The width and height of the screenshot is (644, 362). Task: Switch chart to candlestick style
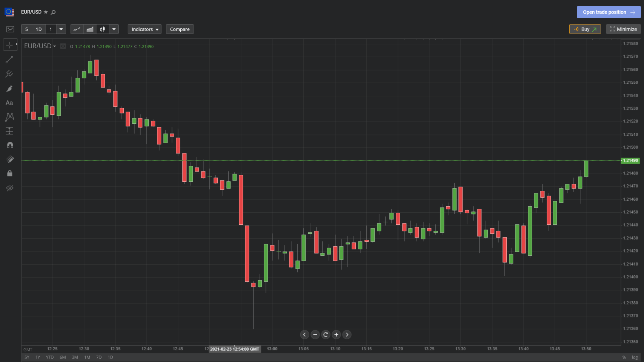coord(102,29)
